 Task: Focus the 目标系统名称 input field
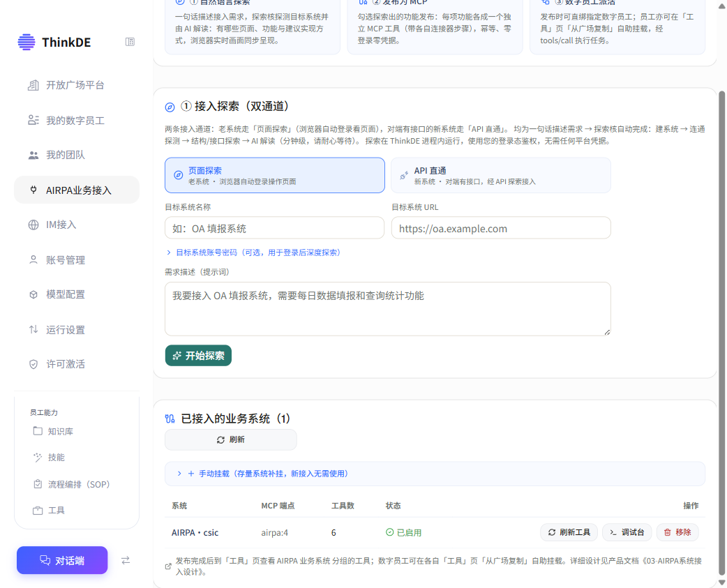coord(274,228)
